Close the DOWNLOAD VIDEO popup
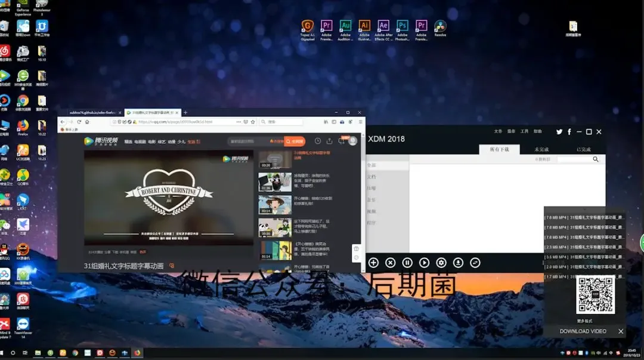Image resolution: width=644 pixels, height=360 pixels. [x=621, y=331]
